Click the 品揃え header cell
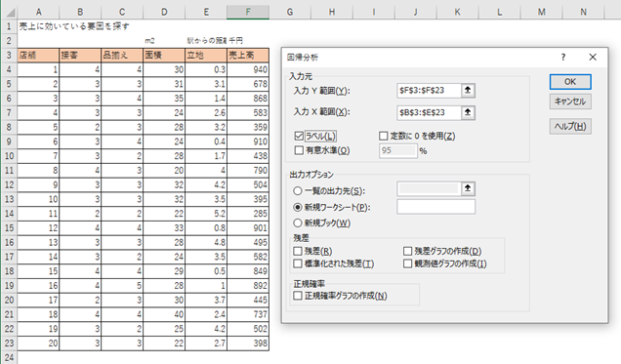The width and height of the screenshot is (621, 364). 122,55
